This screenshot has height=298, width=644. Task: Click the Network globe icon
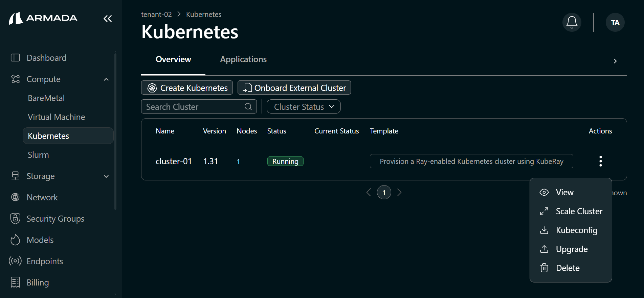(15, 197)
